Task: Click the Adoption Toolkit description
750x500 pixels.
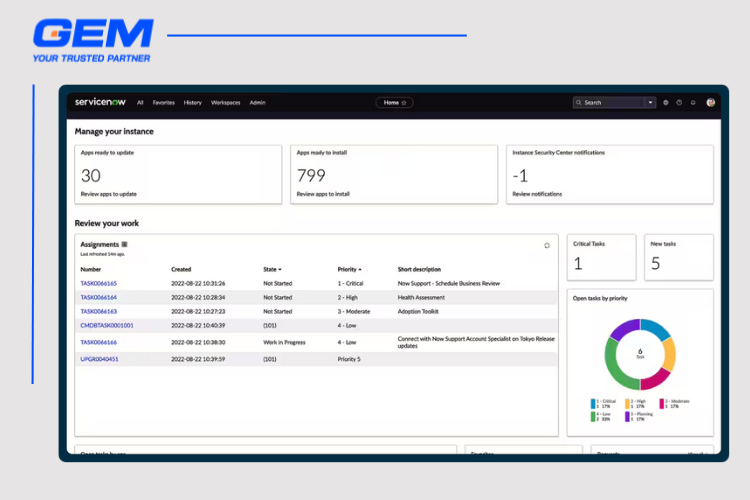Action: pos(418,311)
